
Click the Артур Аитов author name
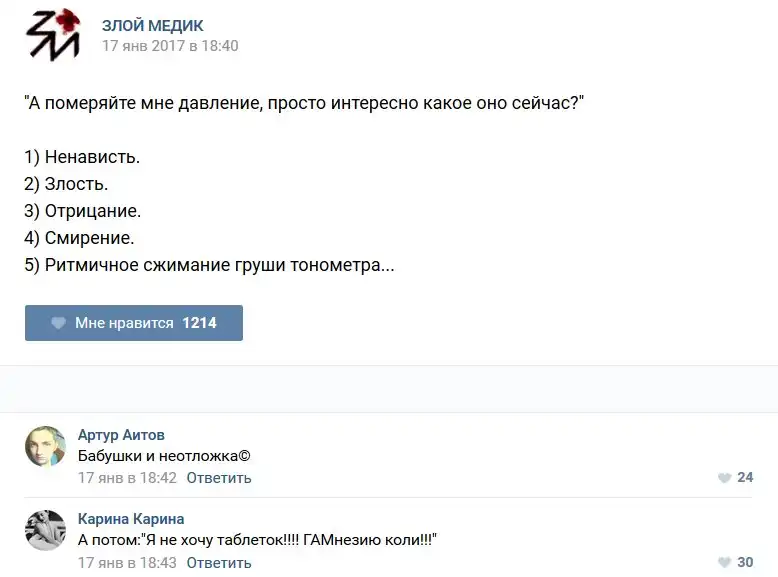[121, 435]
